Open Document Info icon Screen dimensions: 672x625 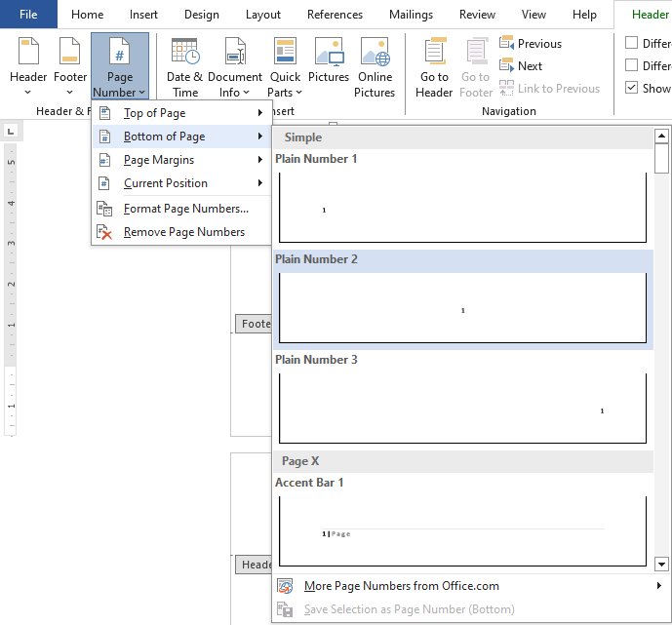pos(235,51)
